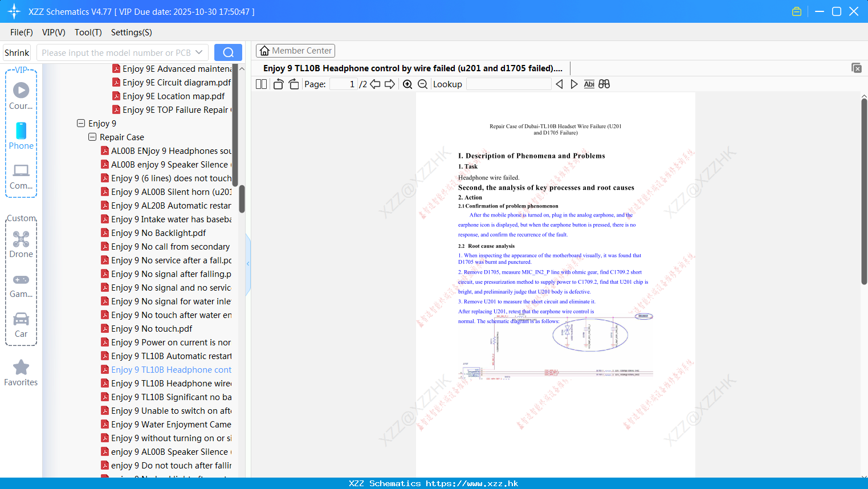Viewport: 868px width, 489px height.
Task: Select the Enjoy 9 TL10B Headphone document tab
Action: (413, 68)
